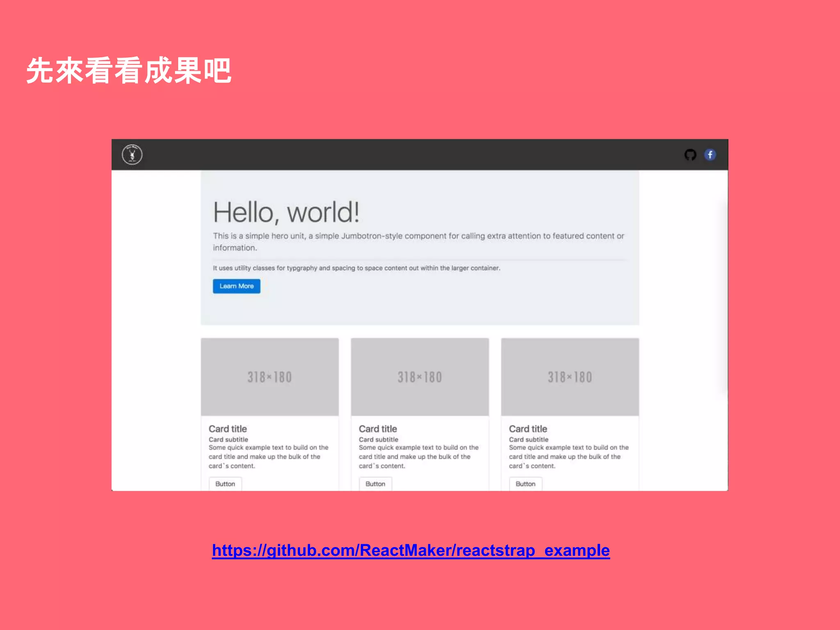Image resolution: width=840 pixels, height=630 pixels.
Task: Click the first card's Card subtitle
Action: [x=228, y=439]
